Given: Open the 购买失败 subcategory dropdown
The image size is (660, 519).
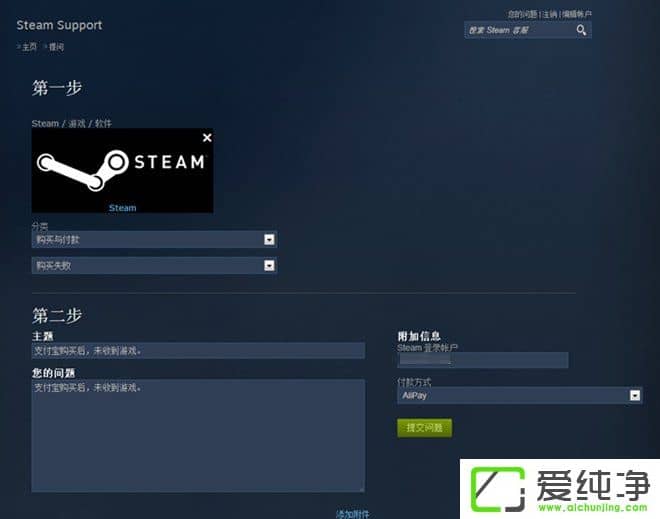Looking at the screenshot, I should (154, 266).
